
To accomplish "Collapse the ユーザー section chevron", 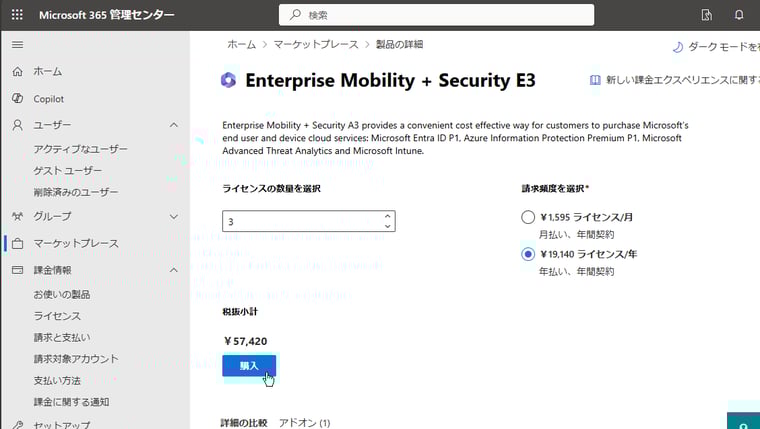I will coord(174,125).
